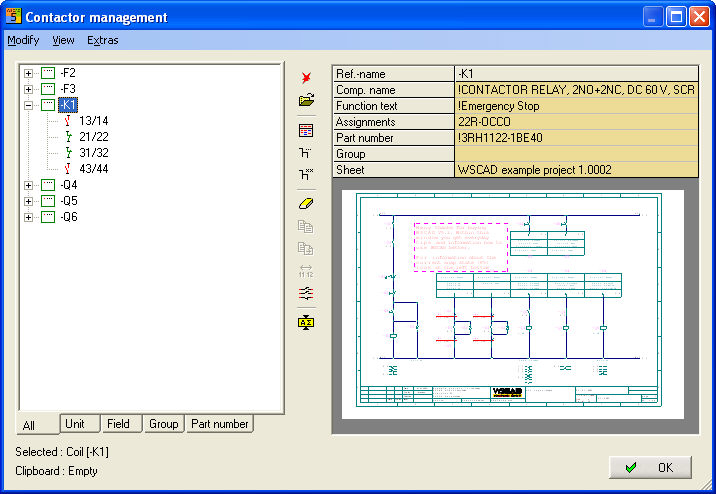The width and height of the screenshot is (716, 494).
Task: Click the yellow A-Z sort icon
Action: pos(306,322)
